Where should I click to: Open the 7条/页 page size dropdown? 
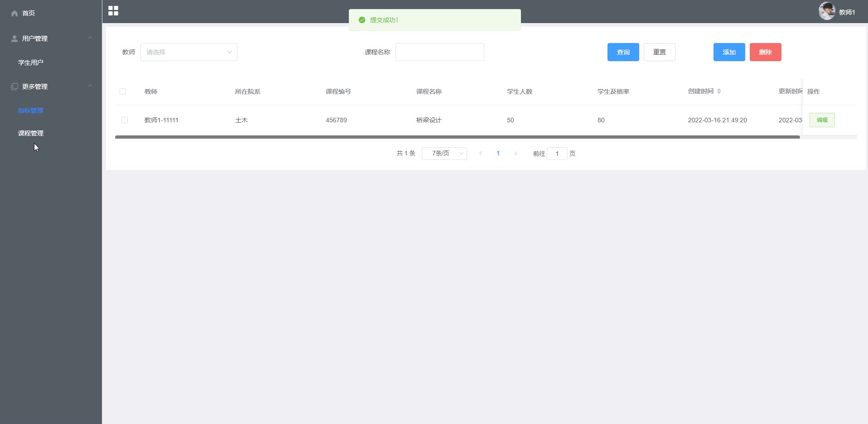[x=444, y=154]
